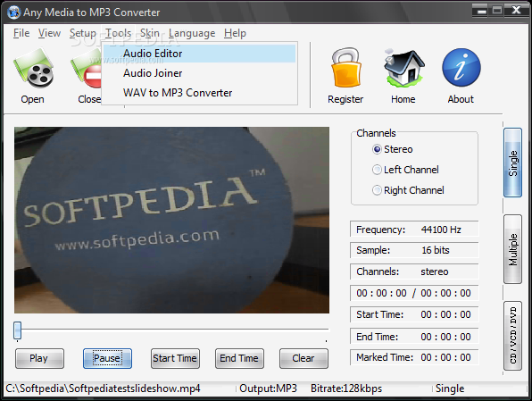Click the Start Time button

tap(175, 358)
